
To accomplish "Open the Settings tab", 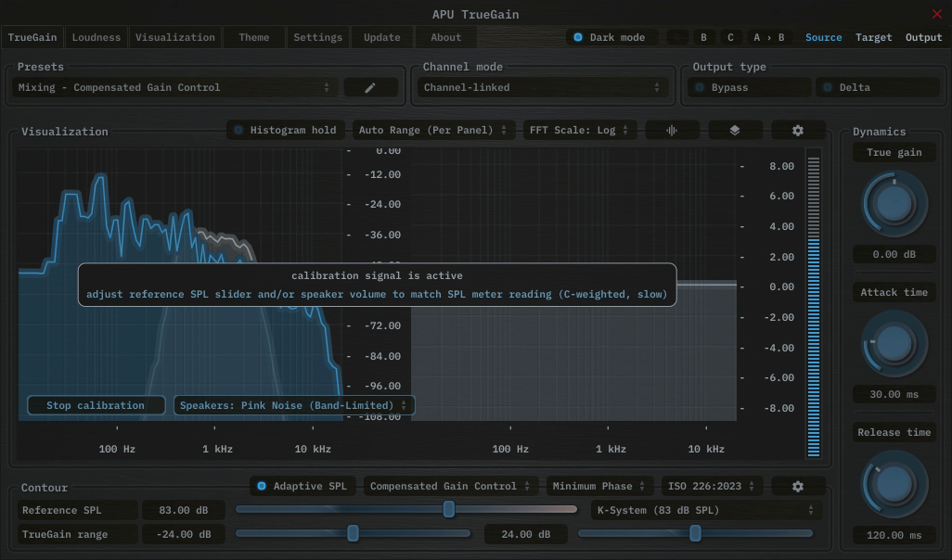I will tap(317, 38).
